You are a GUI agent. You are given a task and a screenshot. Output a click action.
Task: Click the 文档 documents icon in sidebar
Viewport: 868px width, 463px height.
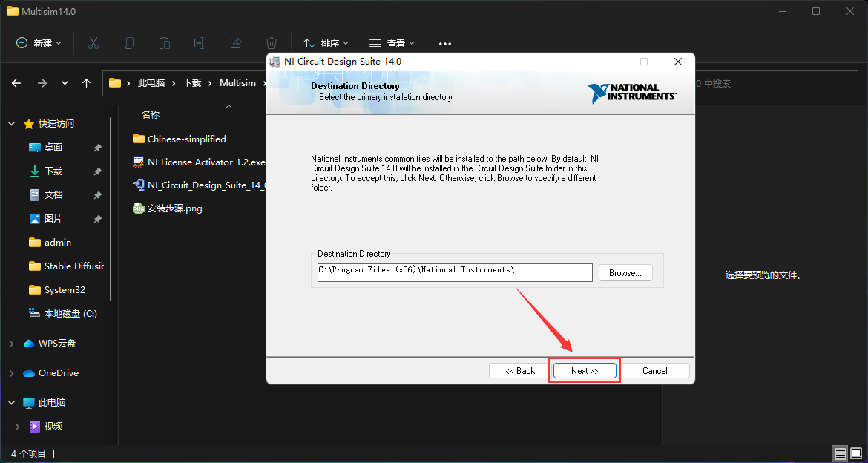point(35,195)
